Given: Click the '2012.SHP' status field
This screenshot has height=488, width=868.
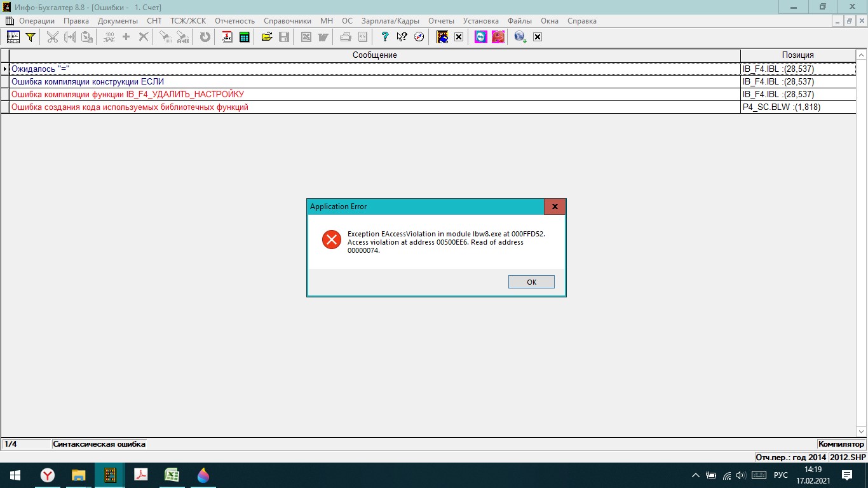Looking at the screenshot, I should 848,457.
